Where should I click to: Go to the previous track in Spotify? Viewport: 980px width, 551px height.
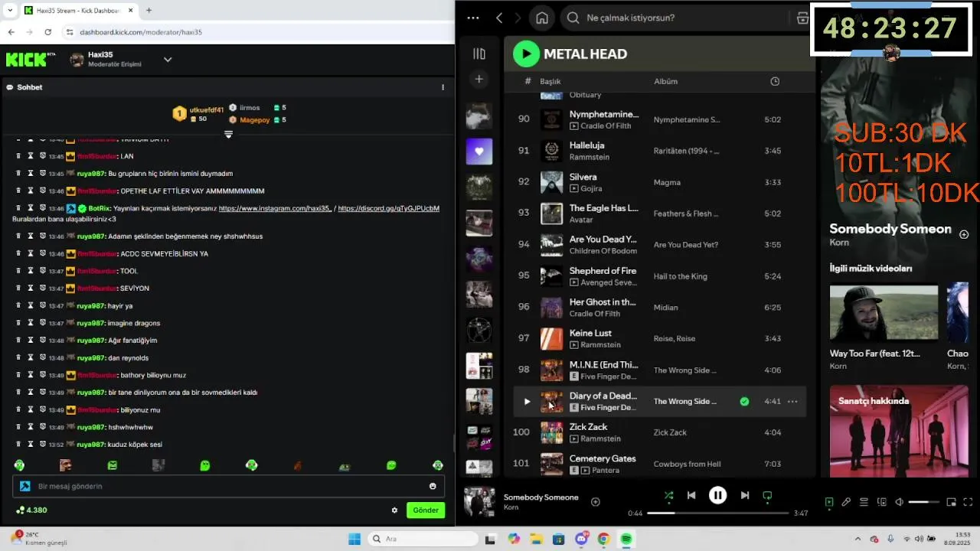coord(691,495)
